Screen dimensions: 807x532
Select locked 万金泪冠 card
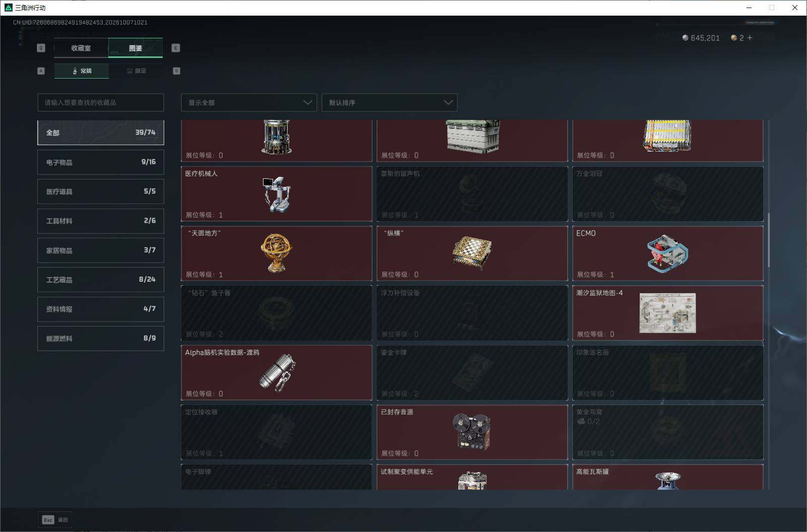pyautogui.click(x=667, y=194)
